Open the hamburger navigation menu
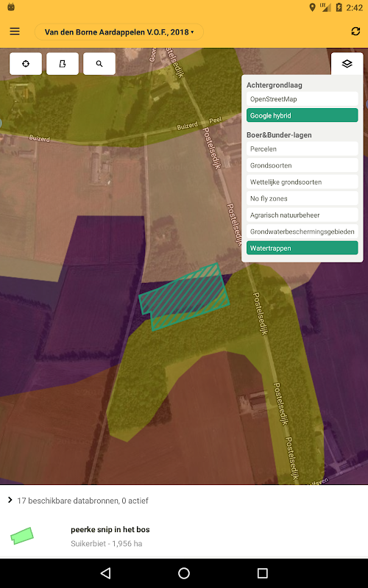 tap(15, 32)
